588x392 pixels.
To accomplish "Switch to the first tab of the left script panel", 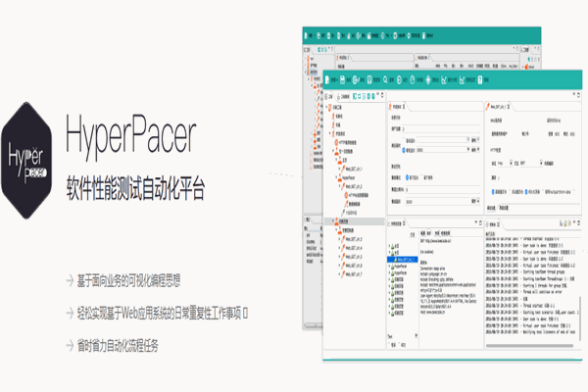I will (329, 97).
